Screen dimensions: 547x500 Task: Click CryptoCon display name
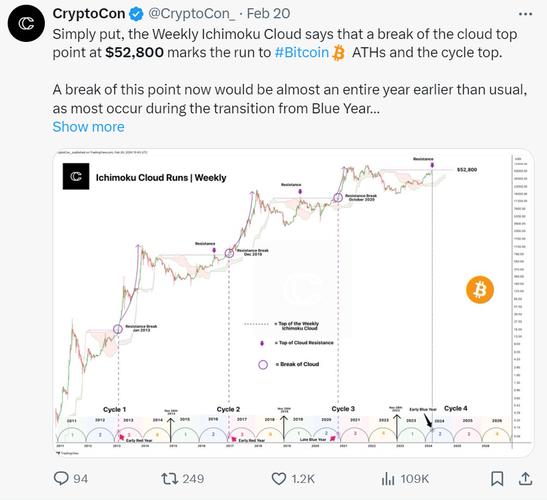(89, 14)
